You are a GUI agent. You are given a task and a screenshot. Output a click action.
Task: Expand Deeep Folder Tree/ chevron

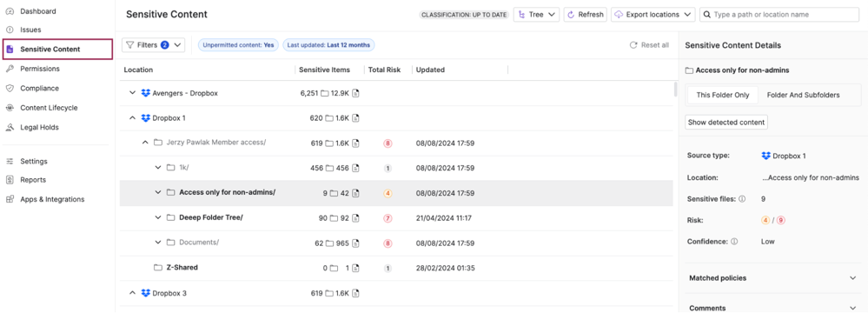coord(158,217)
